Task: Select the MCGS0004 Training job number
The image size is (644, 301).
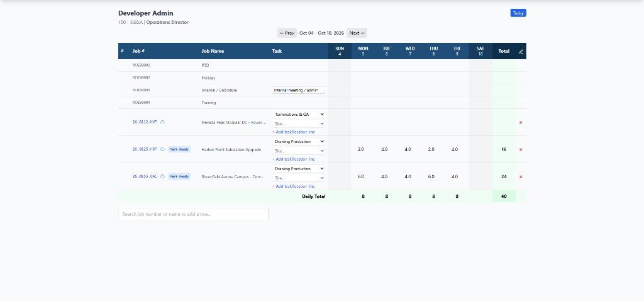Action: 142,103
